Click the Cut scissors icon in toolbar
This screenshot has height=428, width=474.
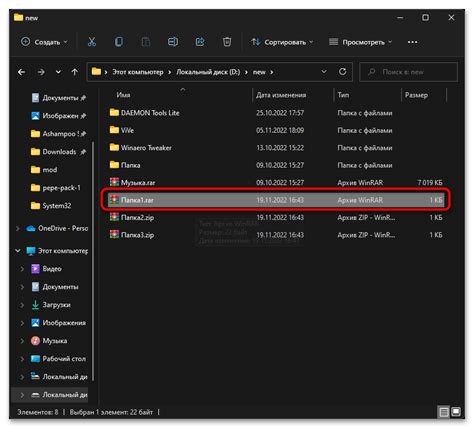[x=92, y=42]
